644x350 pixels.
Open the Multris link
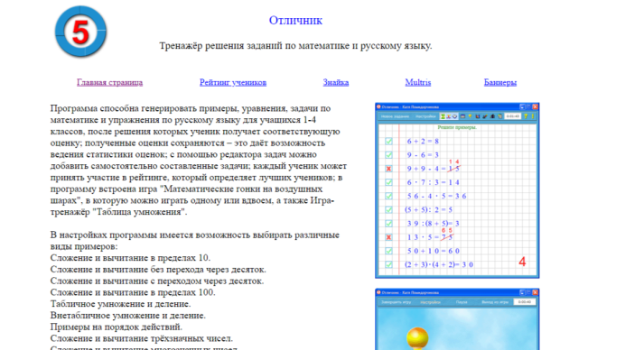click(417, 82)
